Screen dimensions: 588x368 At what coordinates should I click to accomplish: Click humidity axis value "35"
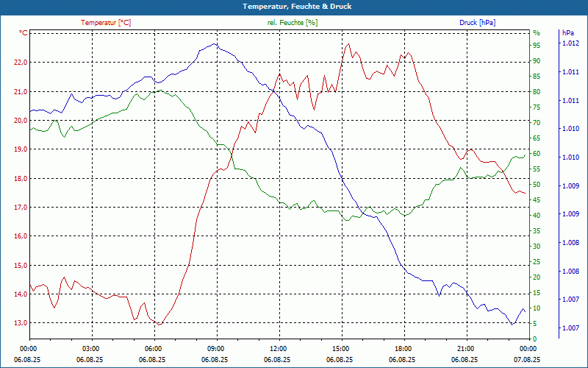tap(537, 231)
